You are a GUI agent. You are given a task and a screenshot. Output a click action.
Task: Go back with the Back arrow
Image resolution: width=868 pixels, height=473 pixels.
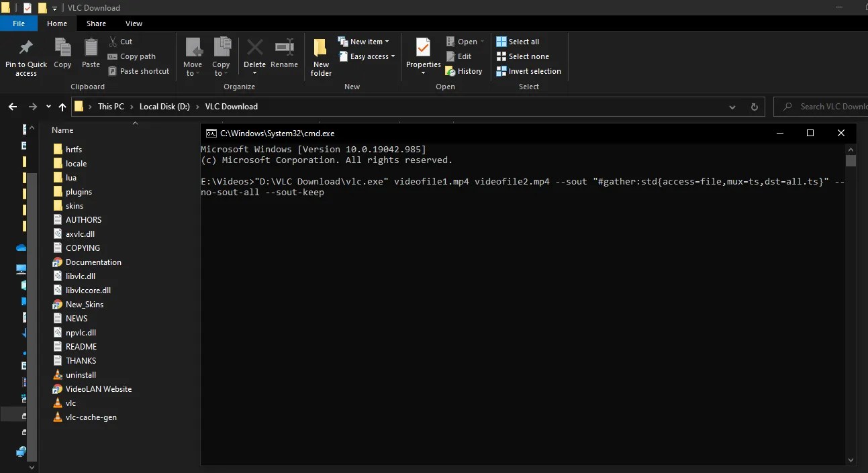click(x=13, y=107)
